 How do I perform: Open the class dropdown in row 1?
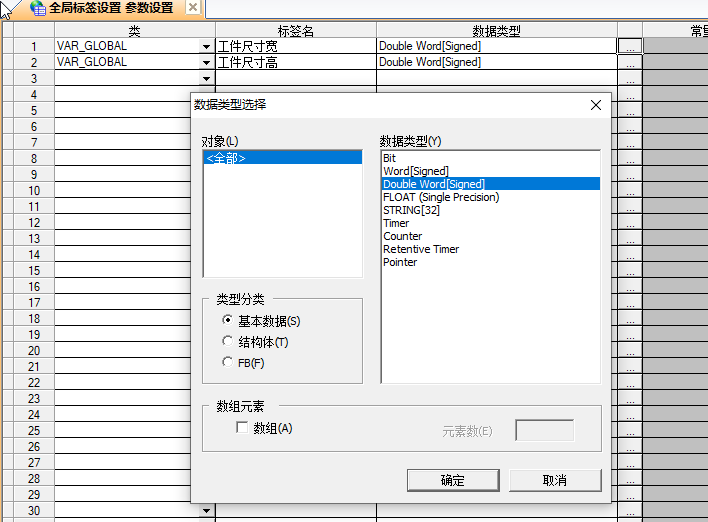coord(206,47)
